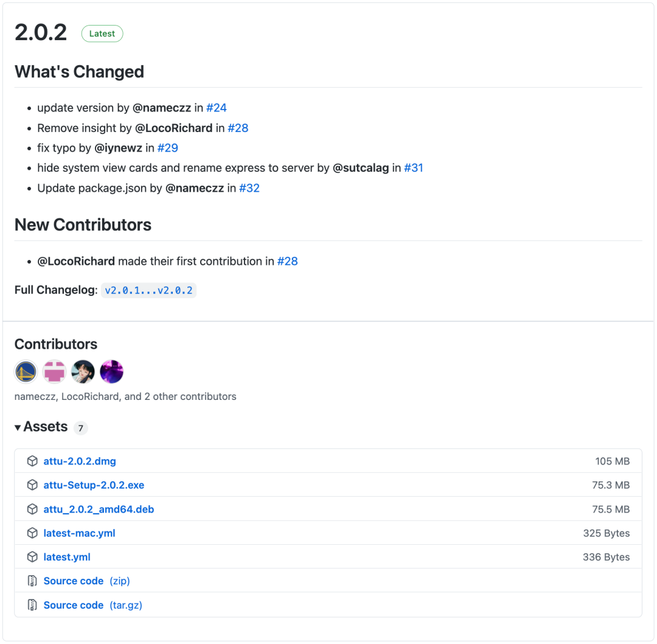Visit @LocoRichard profile in New Contributors
The image size is (657, 644).
76,262
